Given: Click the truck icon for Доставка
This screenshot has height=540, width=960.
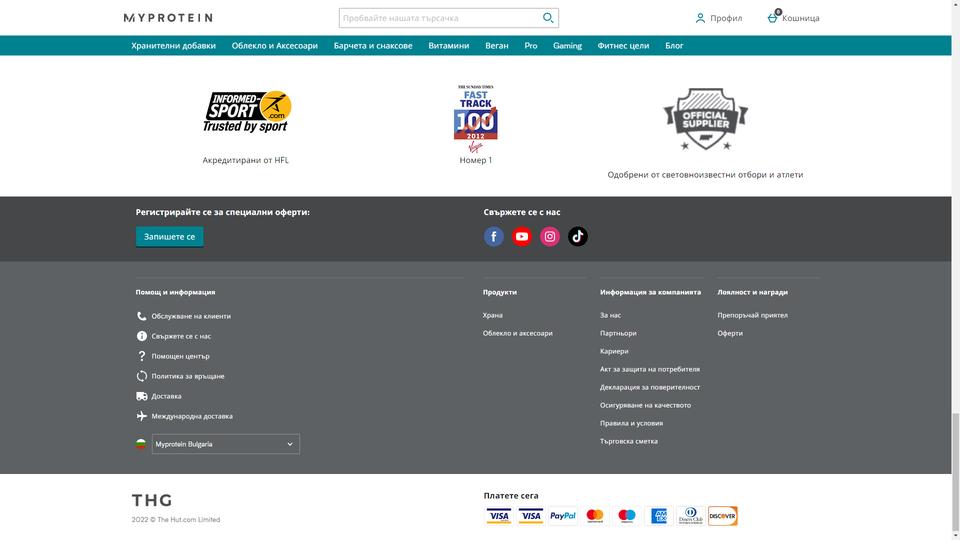Looking at the screenshot, I should (141, 396).
